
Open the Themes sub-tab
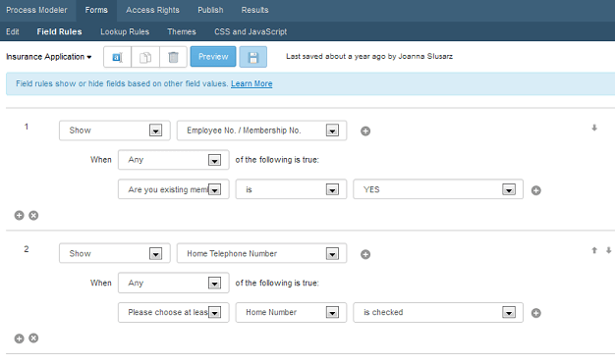182,31
